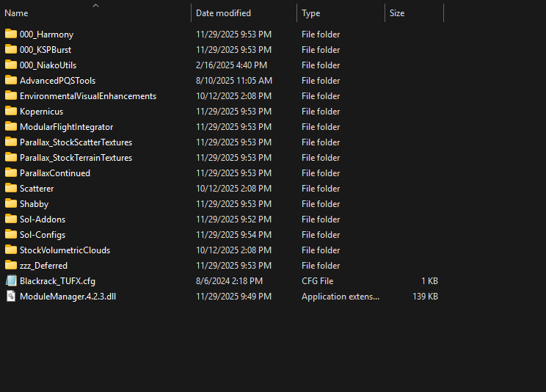Select the Blackrack_TUFX.cfg file name

coord(57,281)
